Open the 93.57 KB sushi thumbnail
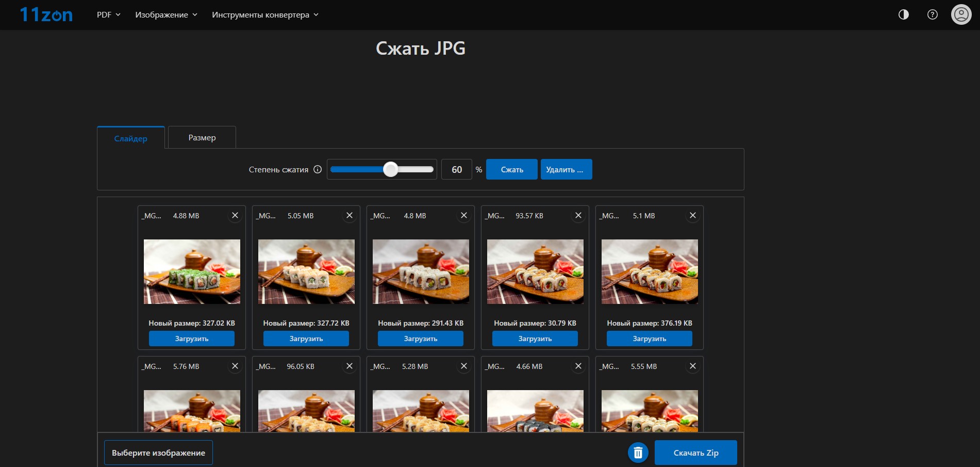This screenshot has height=467, width=980. (535, 271)
